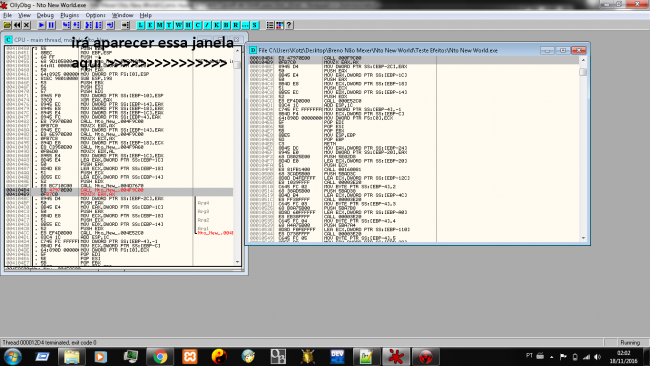Click the CPU window title icon C
The width and height of the screenshot is (650, 366).
tap(8, 40)
